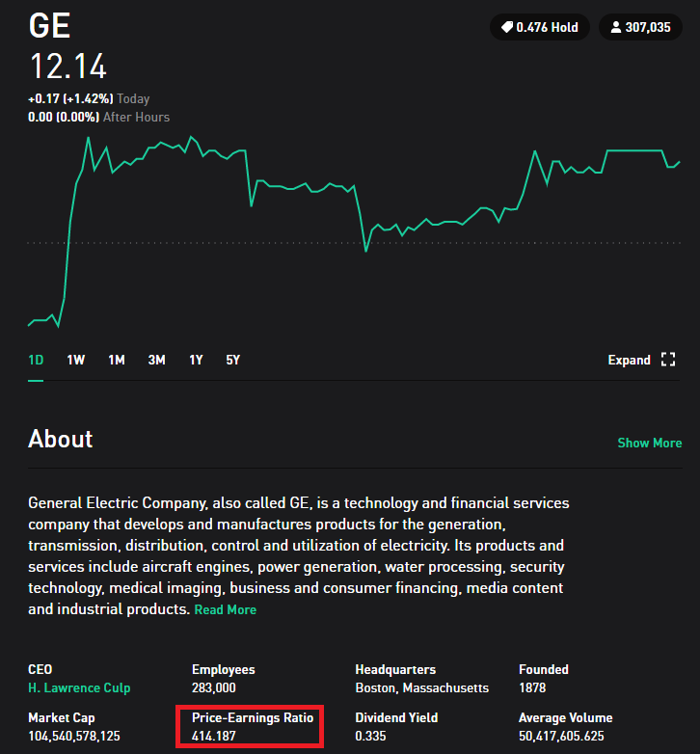Click Average Volume value 50,417,605.625
The width and height of the screenshot is (700, 754).
(x=561, y=736)
